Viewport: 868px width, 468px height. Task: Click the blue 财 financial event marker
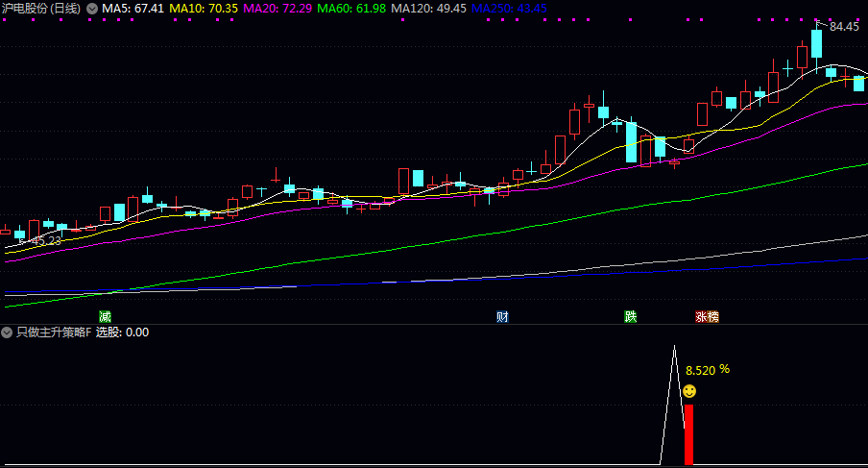click(x=502, y=316)
